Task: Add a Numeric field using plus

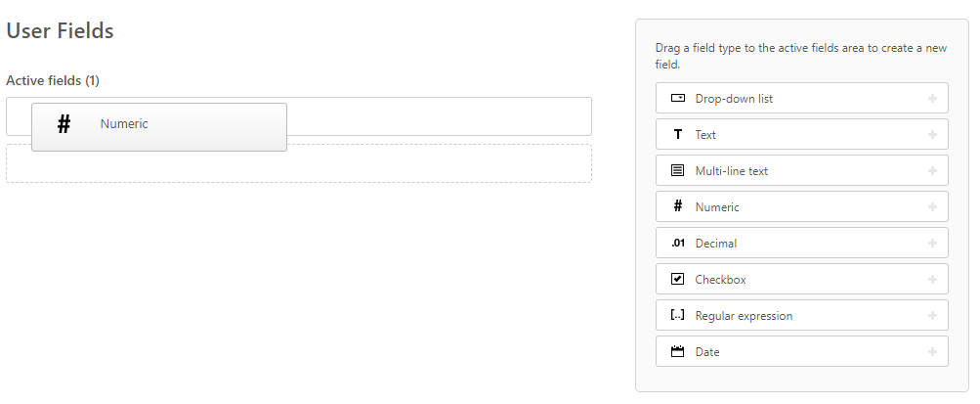Action: point(932,207)
